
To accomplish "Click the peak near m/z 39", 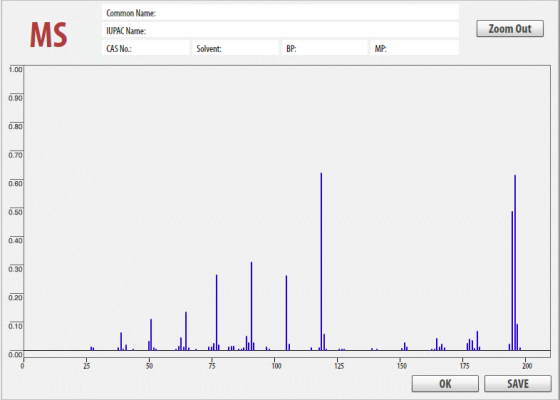I will (121, 341).
